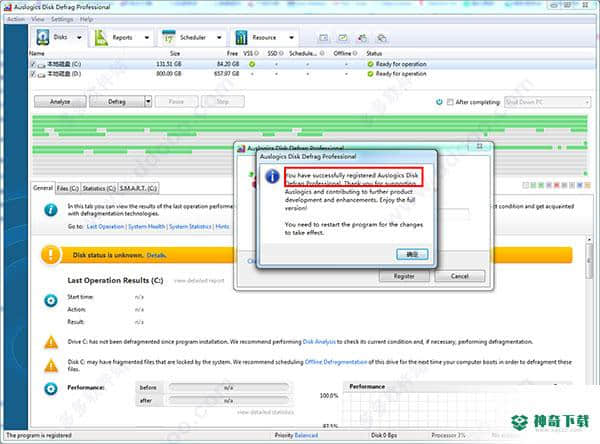600x444 pixels.
Task: Expand the Reports dropdown arrow
Action: pos(147,38)
